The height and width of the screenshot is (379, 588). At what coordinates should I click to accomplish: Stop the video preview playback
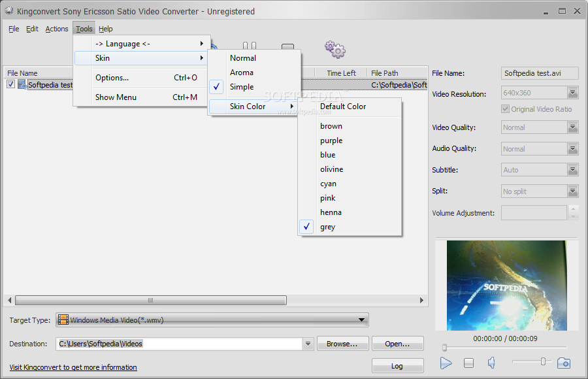click(468, 363)
